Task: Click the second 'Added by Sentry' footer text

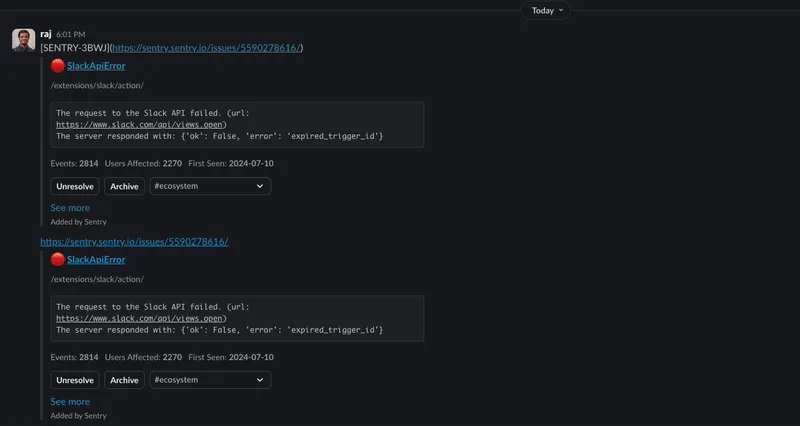Action: (x=79, y=416)
